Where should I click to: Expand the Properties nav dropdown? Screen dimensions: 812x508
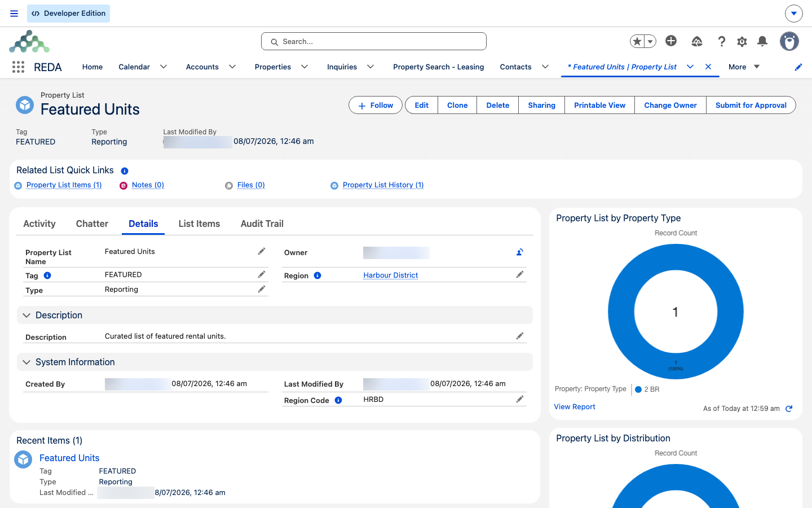pyautogui.click(x=304, y=67)
